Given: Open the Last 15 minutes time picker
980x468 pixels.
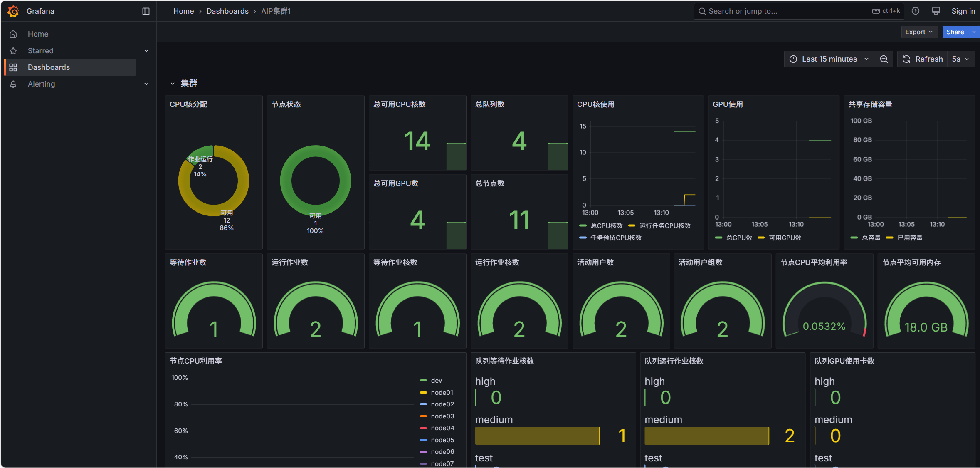Looking at the screenshot, I should tap(829, 59).
